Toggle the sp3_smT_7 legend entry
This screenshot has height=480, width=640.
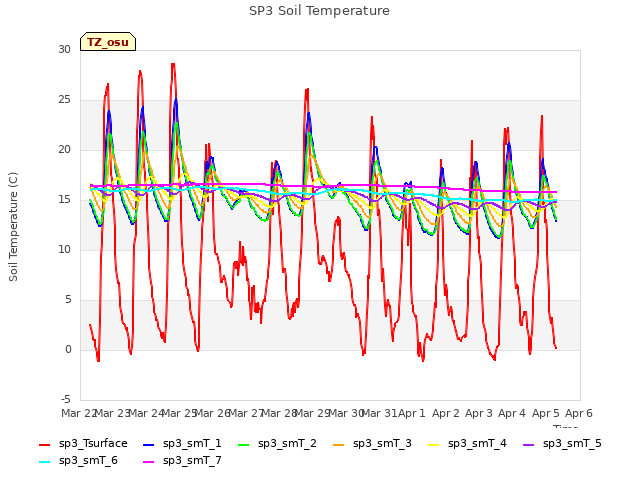tap(182, 460)
